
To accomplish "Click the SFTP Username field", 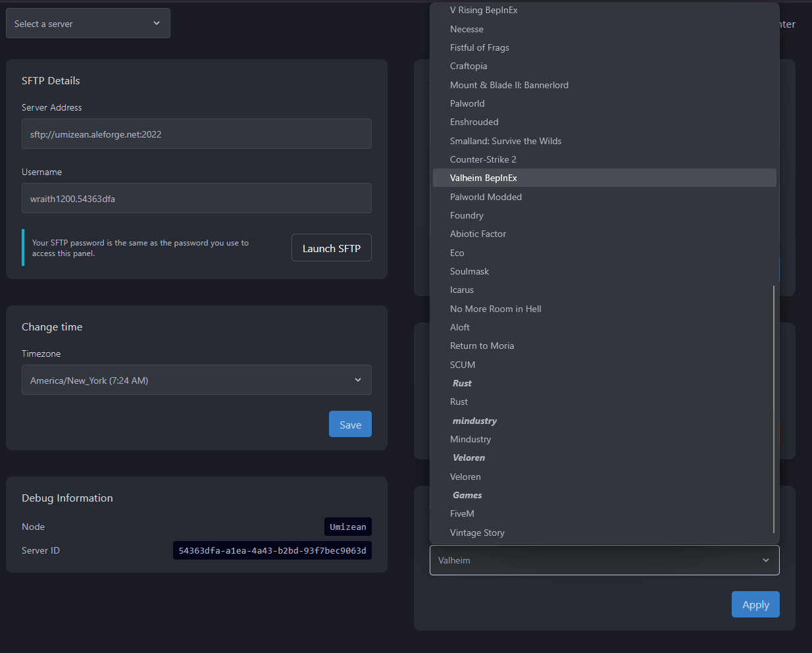I will [x=196, y=199].
